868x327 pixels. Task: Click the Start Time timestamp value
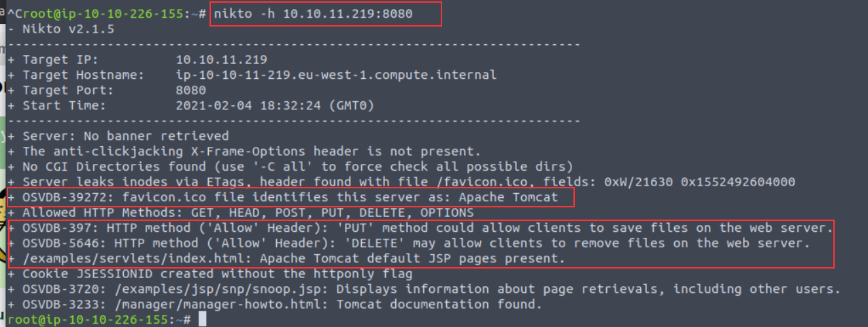tap(274, 105)
